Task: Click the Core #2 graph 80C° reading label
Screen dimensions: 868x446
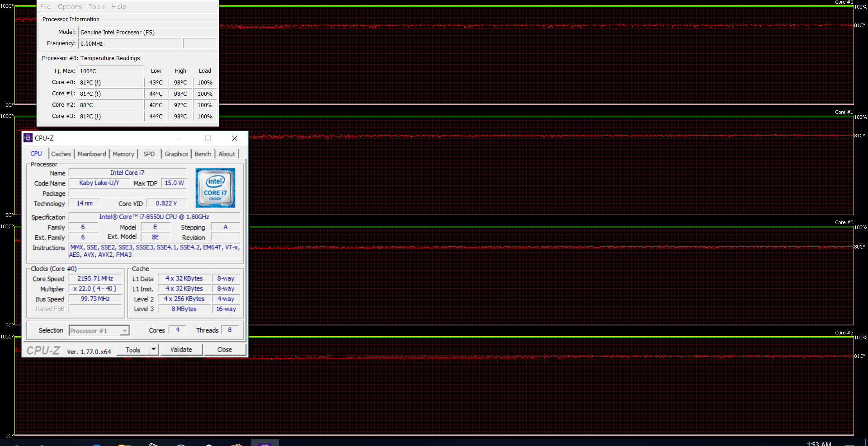Action: 859,247
